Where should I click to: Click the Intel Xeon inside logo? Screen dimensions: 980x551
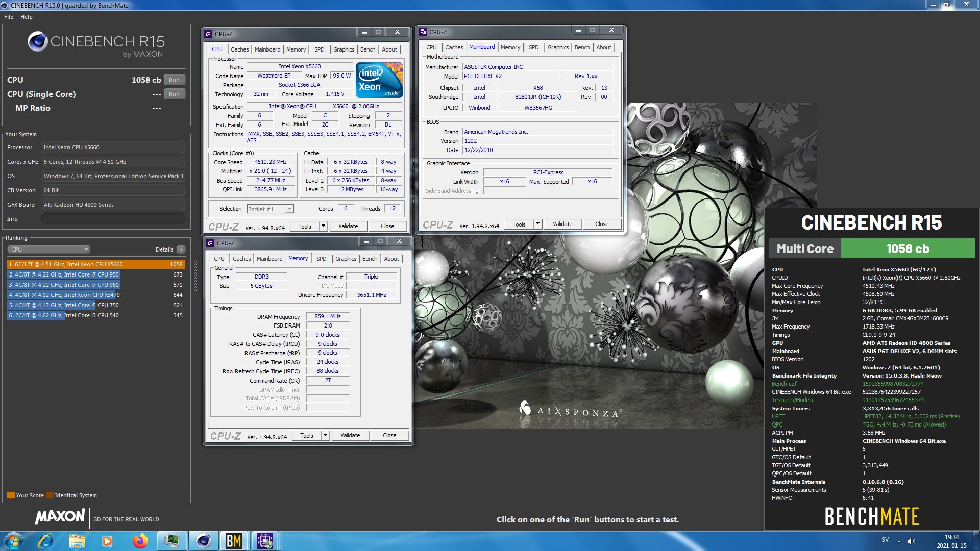(379, 80)
